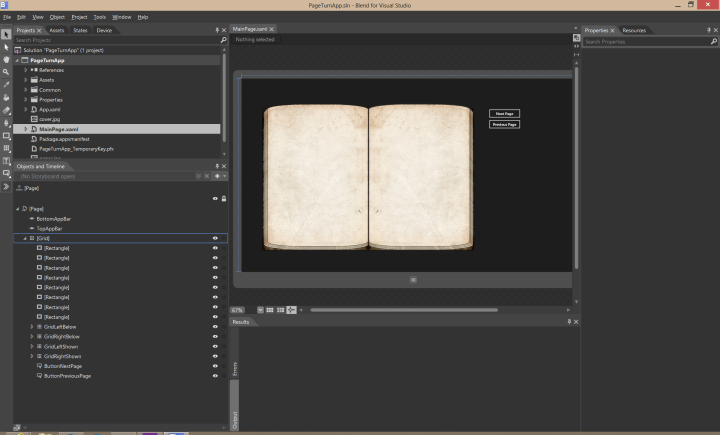The height and width of the screenshot is (435, 720).
Task: Select the Selection arrow tool
Action: (x=6, y=34)
